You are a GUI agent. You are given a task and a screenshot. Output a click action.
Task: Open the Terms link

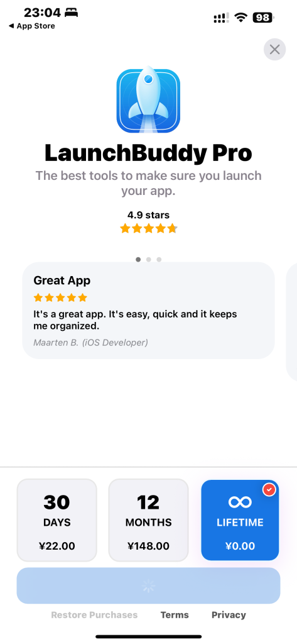tap(175, 615)
